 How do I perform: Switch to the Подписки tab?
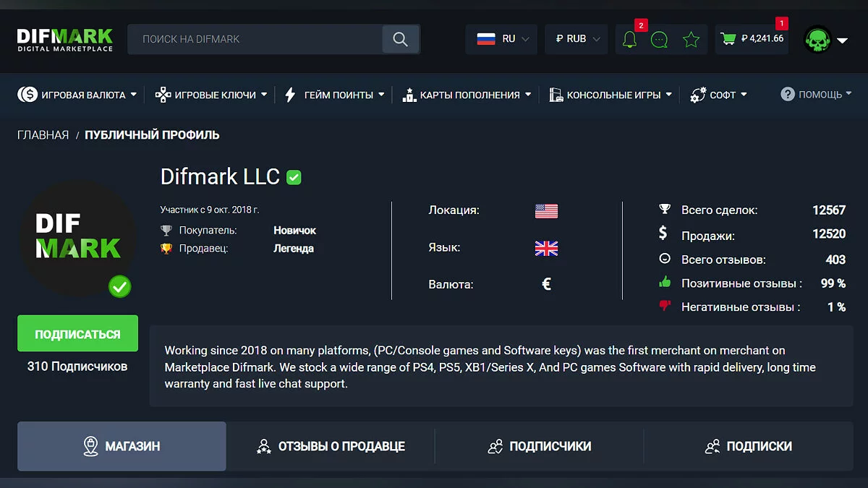(747, 446)
